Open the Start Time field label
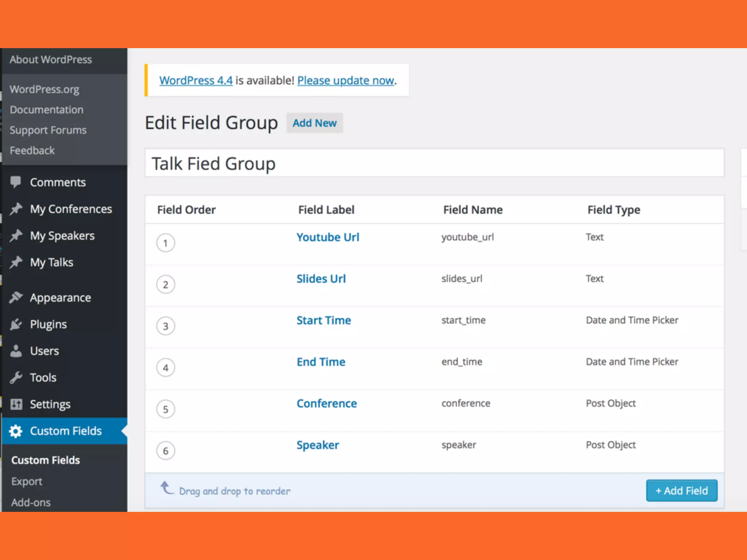 tap(324, 320)
